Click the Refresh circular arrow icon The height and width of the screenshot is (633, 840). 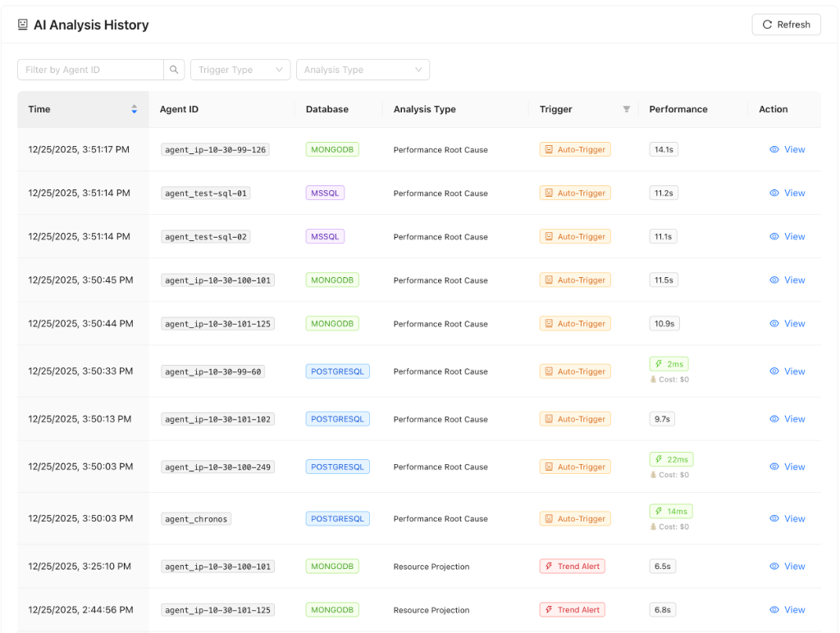point(766,24)
